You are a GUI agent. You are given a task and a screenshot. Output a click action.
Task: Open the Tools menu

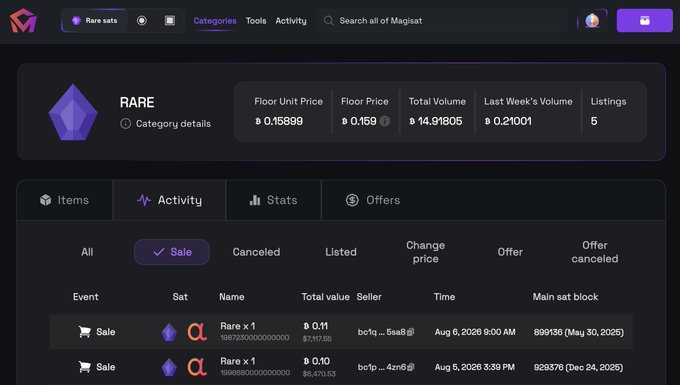256,20
